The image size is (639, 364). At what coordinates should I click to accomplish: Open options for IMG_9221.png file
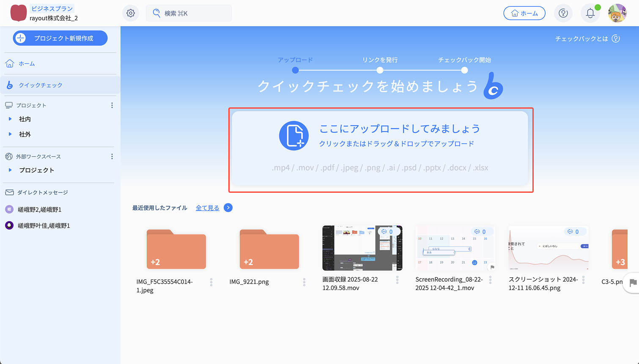[304, 282]
